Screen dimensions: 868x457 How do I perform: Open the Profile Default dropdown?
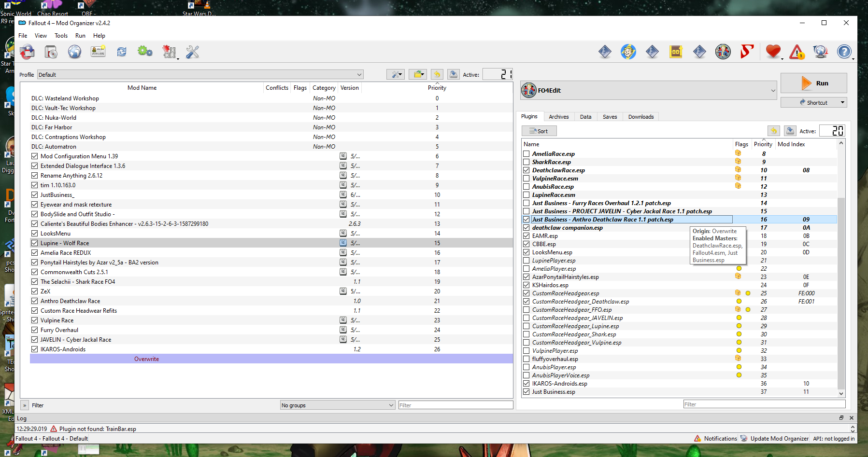(x=200, y=74)
